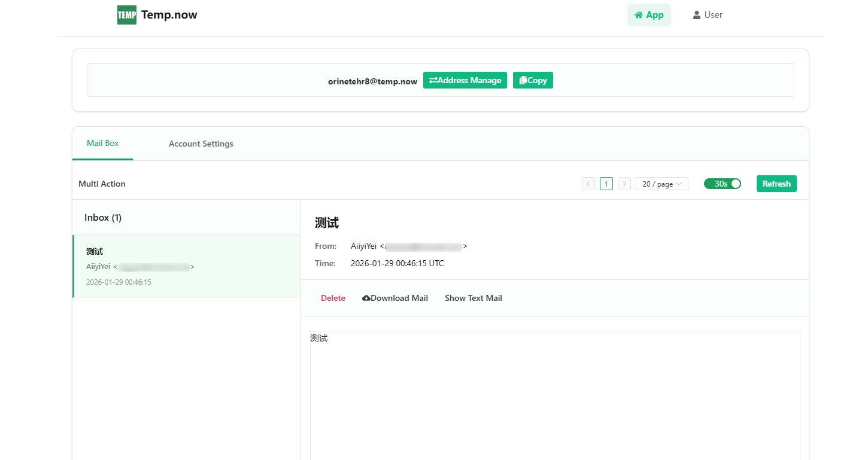This screenshot has width=868, height=460.
Task: Go to previous page arrow
Action: tap(588, 184)
